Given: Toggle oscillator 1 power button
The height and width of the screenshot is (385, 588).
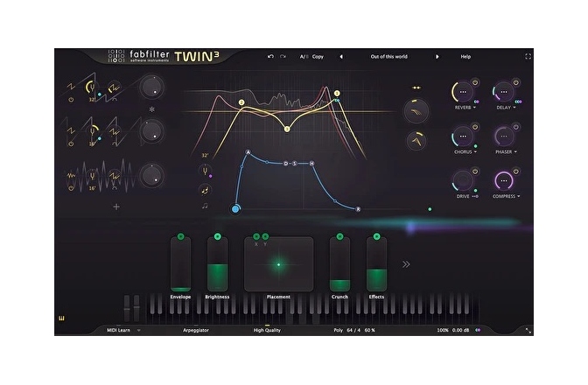Looking at the screenshot, I should coord(71,100).
